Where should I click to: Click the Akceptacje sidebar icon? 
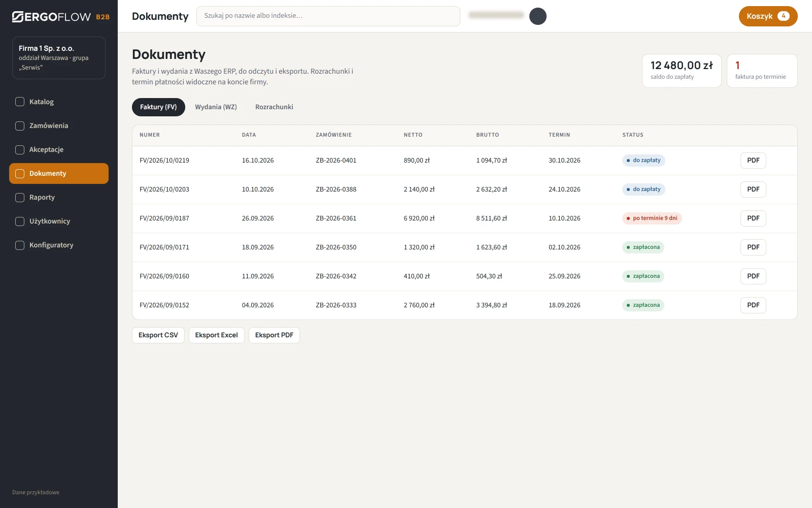click(20, 149)
